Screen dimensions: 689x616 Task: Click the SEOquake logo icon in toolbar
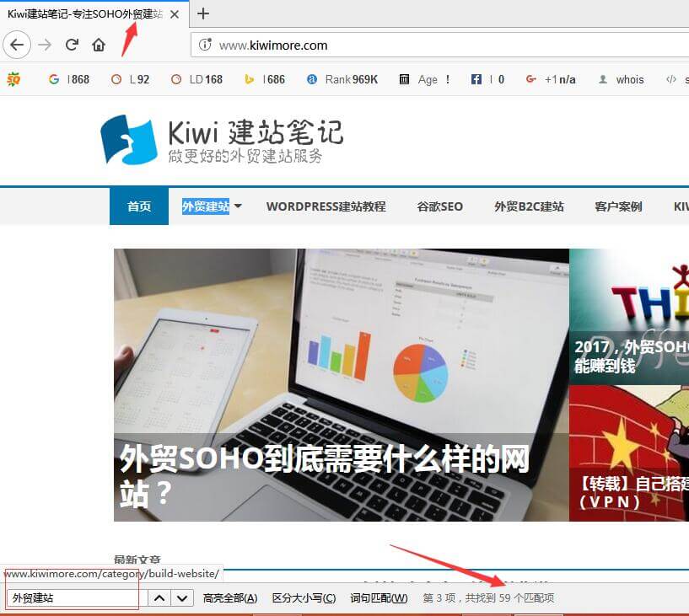(x=13, y=79)
